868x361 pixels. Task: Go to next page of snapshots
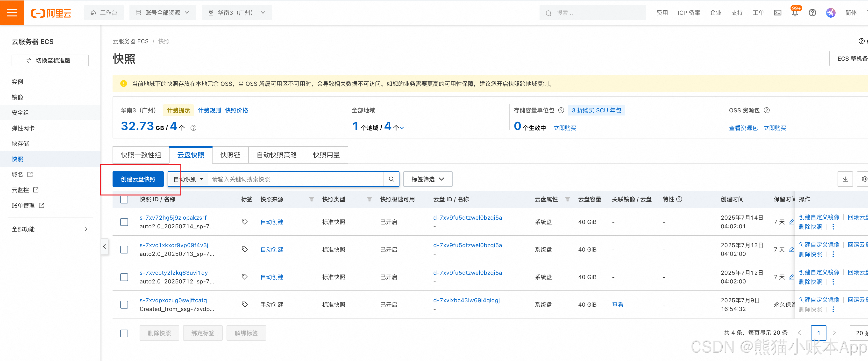tap(834, 333)
